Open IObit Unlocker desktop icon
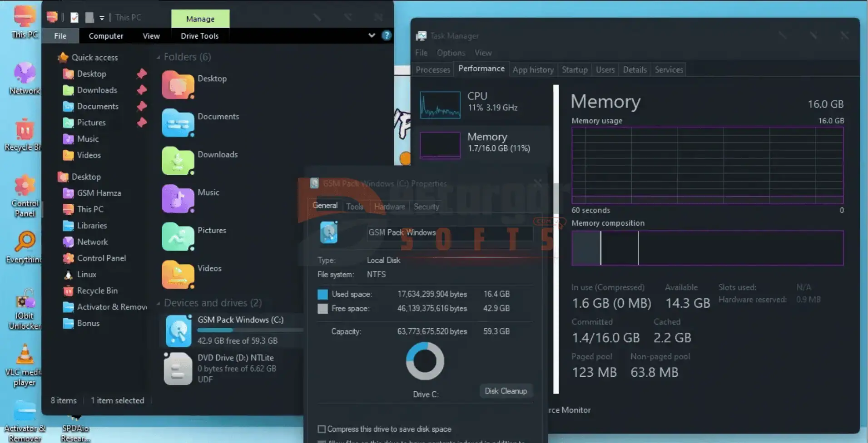The height and width of the screenshot is (443, 868). tap(25, 300)
